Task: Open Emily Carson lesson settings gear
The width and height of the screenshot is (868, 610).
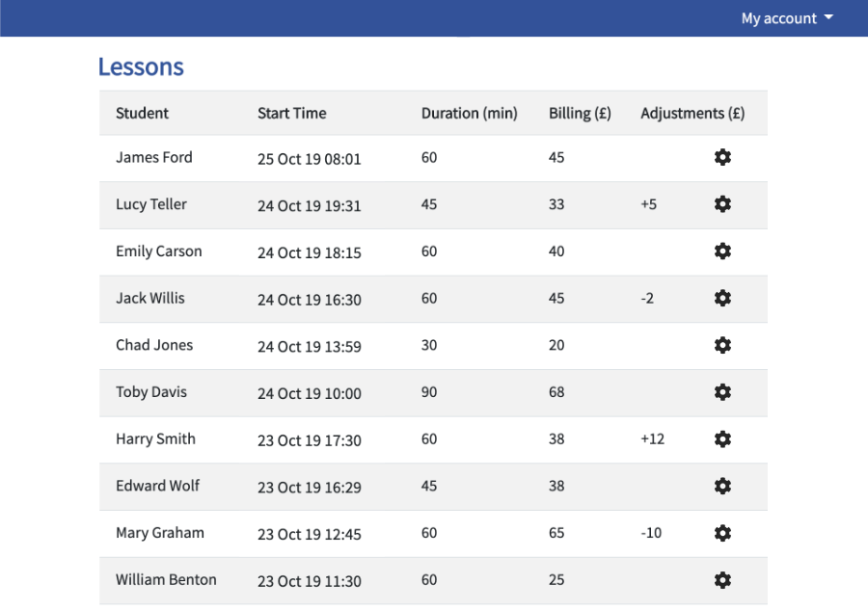Action: (x=722, y=252)
